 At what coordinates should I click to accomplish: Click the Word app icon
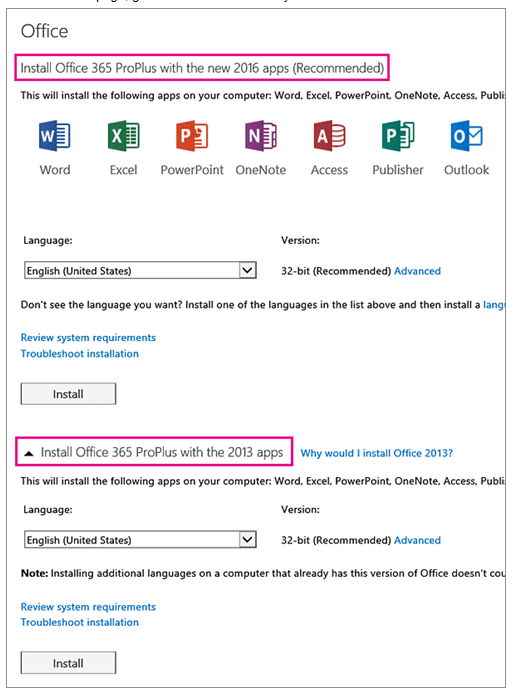[x=55, y=136]
